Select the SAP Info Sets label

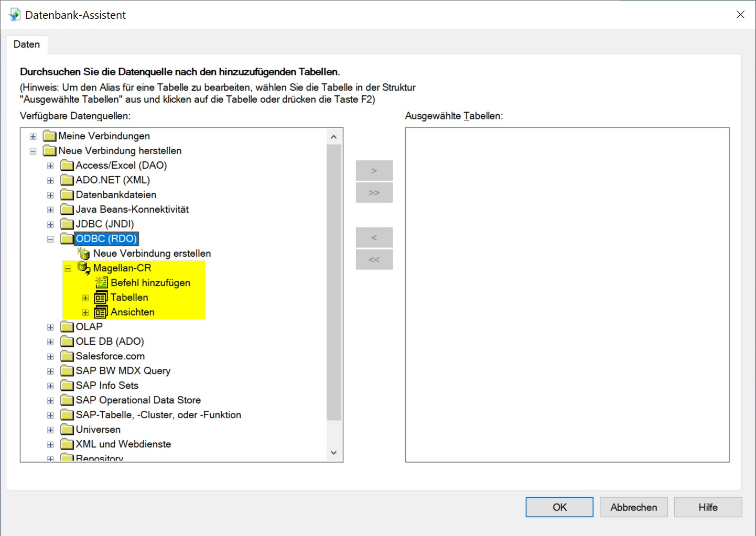point(107,386)
